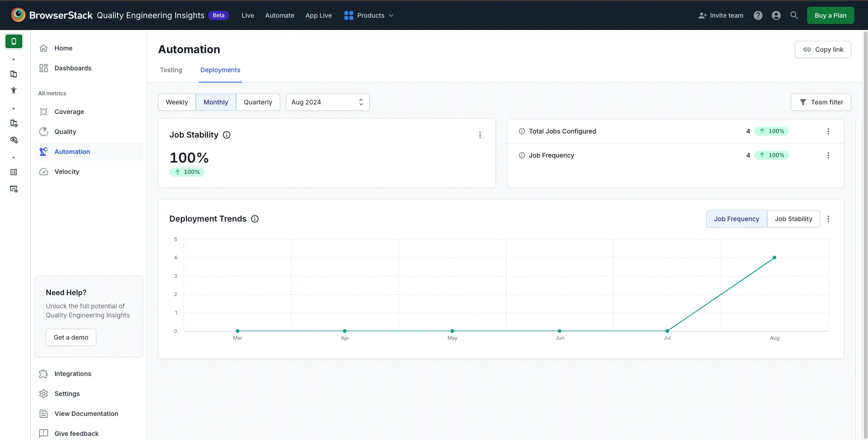Expand the Products dropdown in top bar
The image size is (868, 440).
pos(369,15)
